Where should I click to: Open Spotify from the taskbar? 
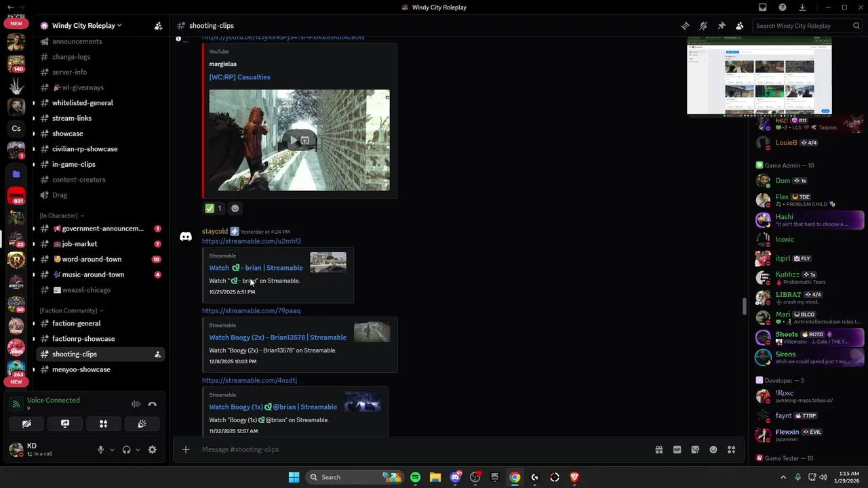pyautogui.click(x=415, y=477)
